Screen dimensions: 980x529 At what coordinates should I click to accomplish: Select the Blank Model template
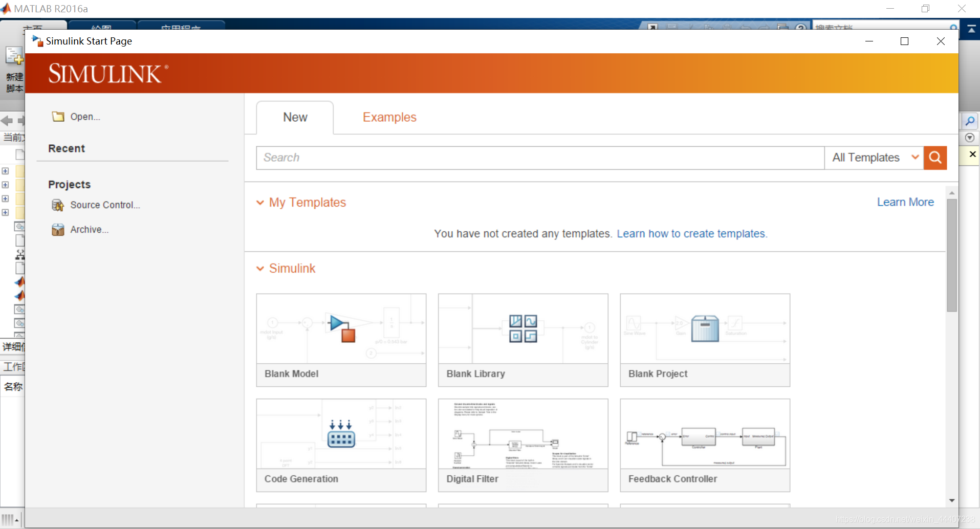341,340
